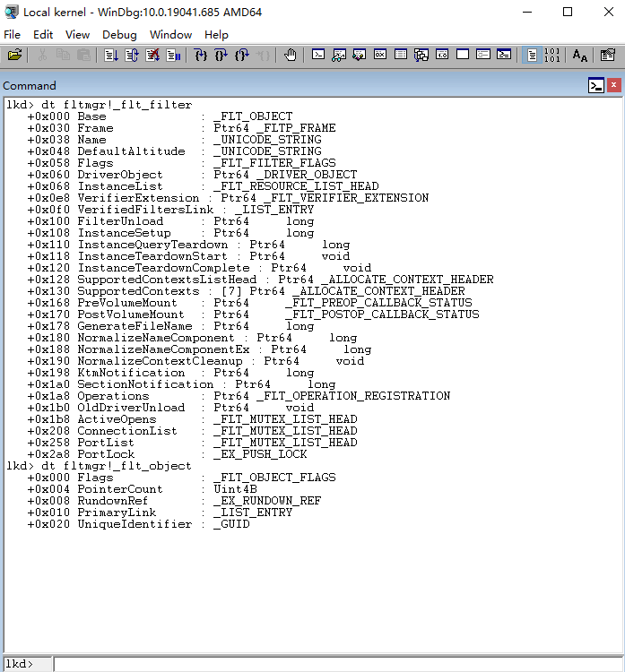This screenshot has width=625, height=672.
Task: Open the Command window via toolbar icon
Action: tap(317, 55)
